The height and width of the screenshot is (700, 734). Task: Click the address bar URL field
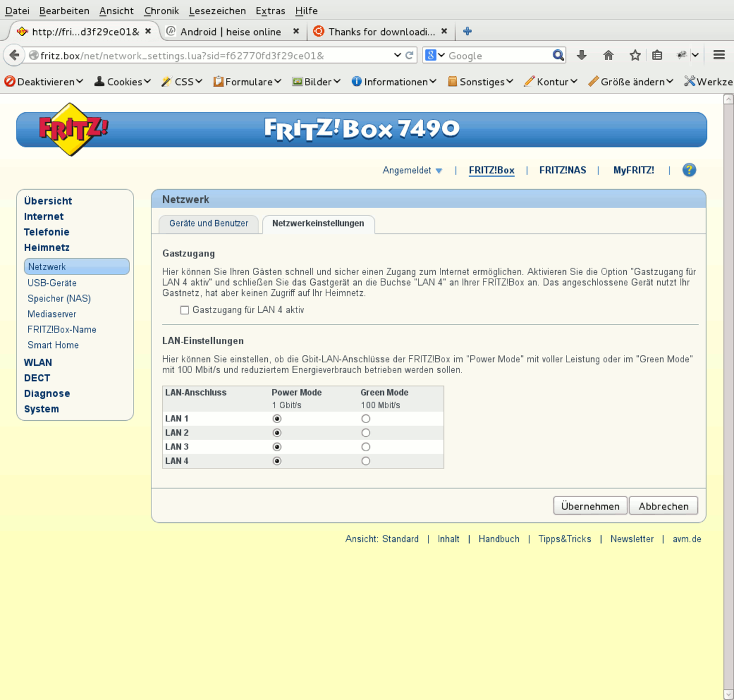tap(215, 56)
